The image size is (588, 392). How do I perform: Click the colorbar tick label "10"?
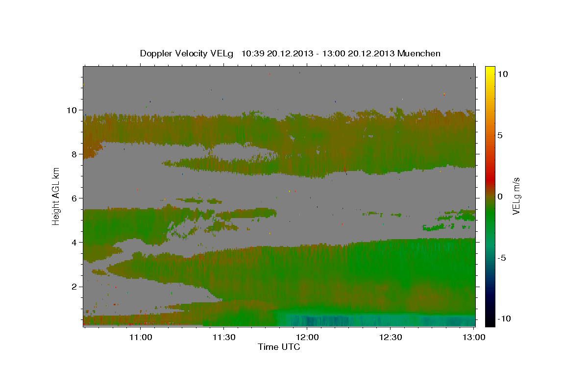502,74
